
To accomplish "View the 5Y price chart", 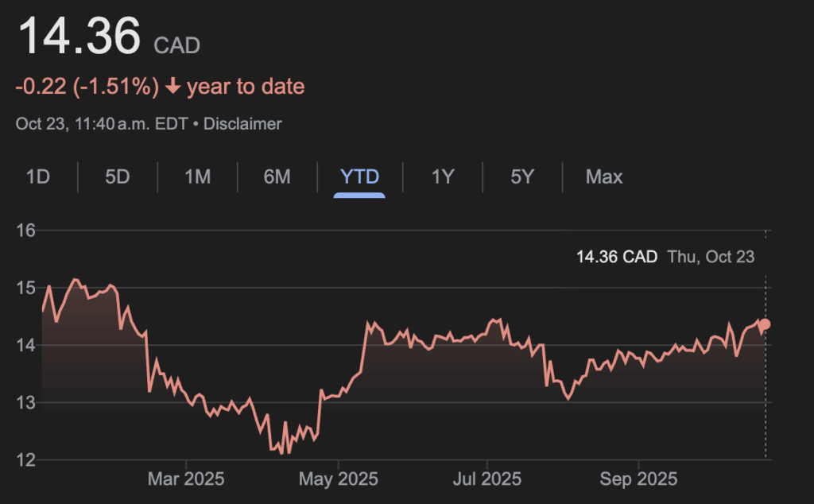I will (521, 176).
